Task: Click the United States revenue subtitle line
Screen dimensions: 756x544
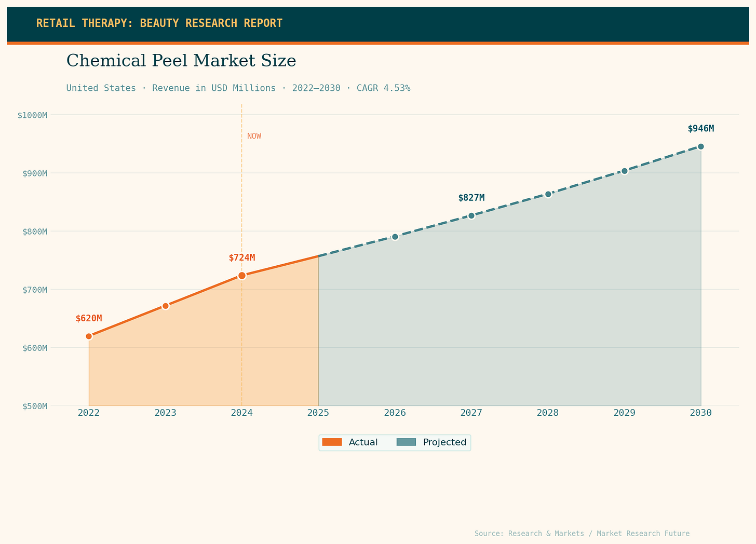Action: [238, 88]
